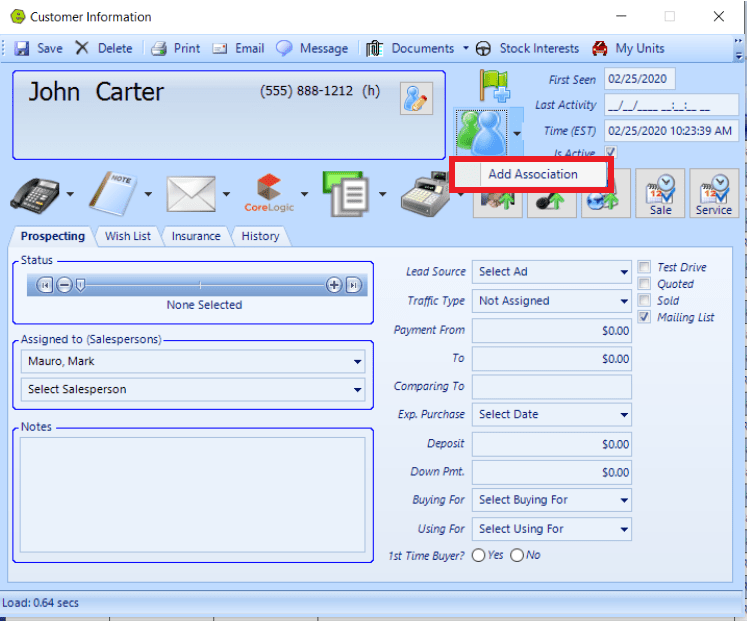Click the Email icon in the toolbar
The image size is (747, 621).
point(220,49)
